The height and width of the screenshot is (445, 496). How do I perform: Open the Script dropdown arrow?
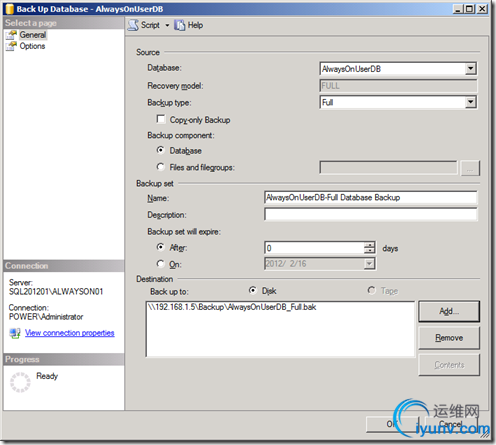click(x=167, y=25)
